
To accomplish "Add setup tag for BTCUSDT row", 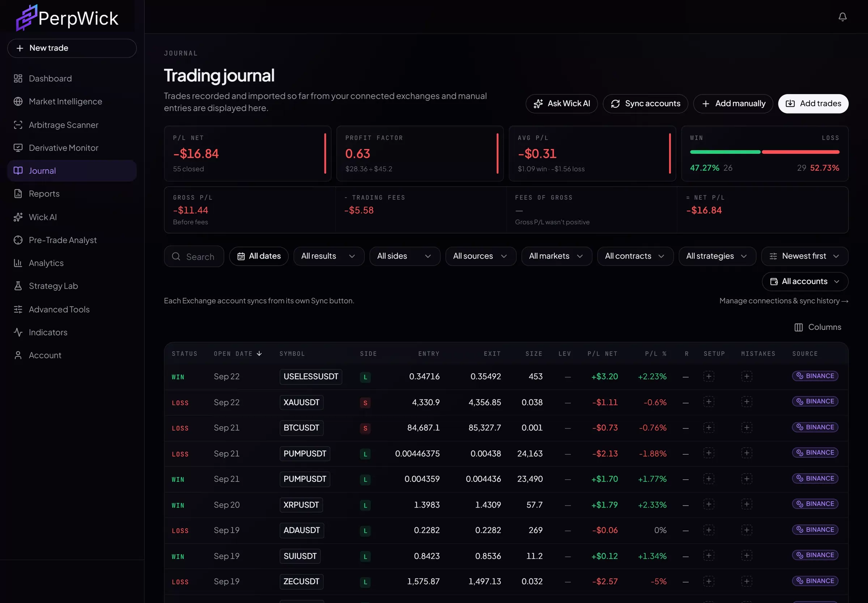I will coord(709,427).
